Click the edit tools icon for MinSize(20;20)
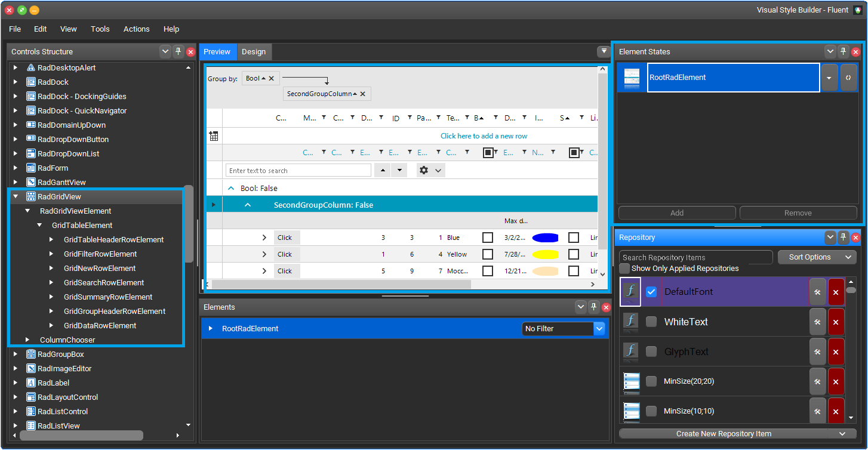The height and width of the screenshot is (450, 868). coord(818,381)
